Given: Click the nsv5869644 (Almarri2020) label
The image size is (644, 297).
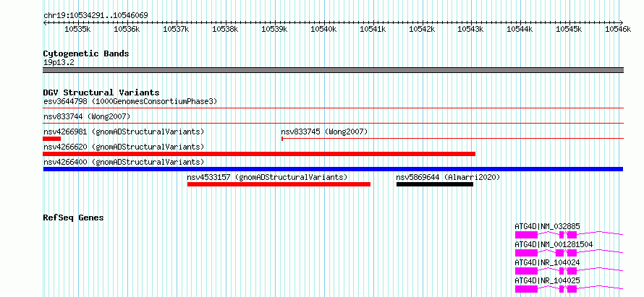Looking at the screenshot, I should tap(448, 177).
